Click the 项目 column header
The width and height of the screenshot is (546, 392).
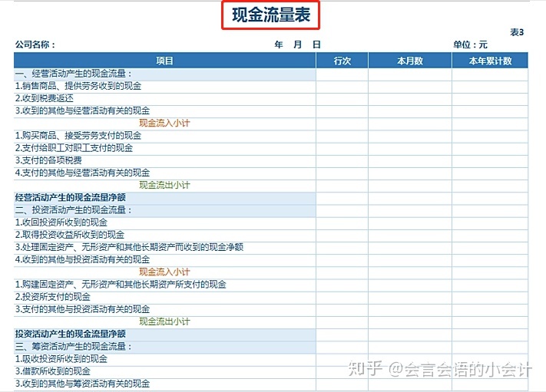(x=164, y=61)
